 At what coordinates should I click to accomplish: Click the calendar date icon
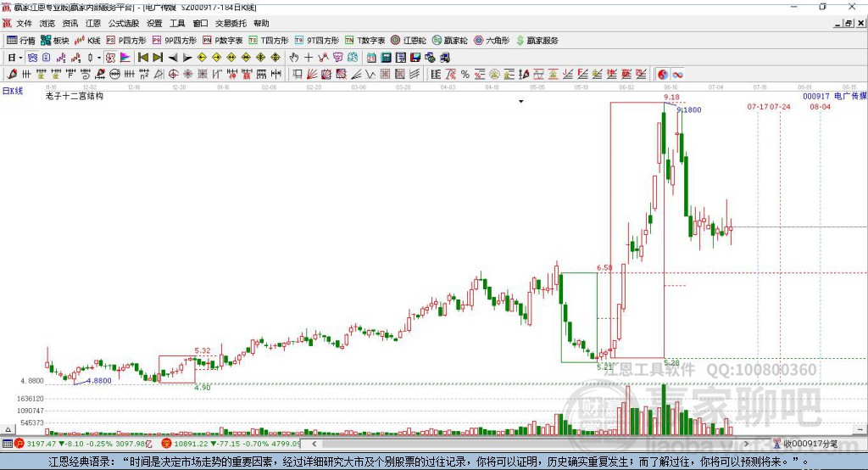click(x=371, y=58)
